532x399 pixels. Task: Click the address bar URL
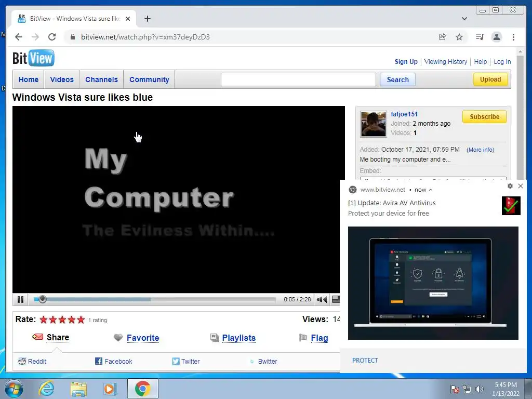[145, 37]
